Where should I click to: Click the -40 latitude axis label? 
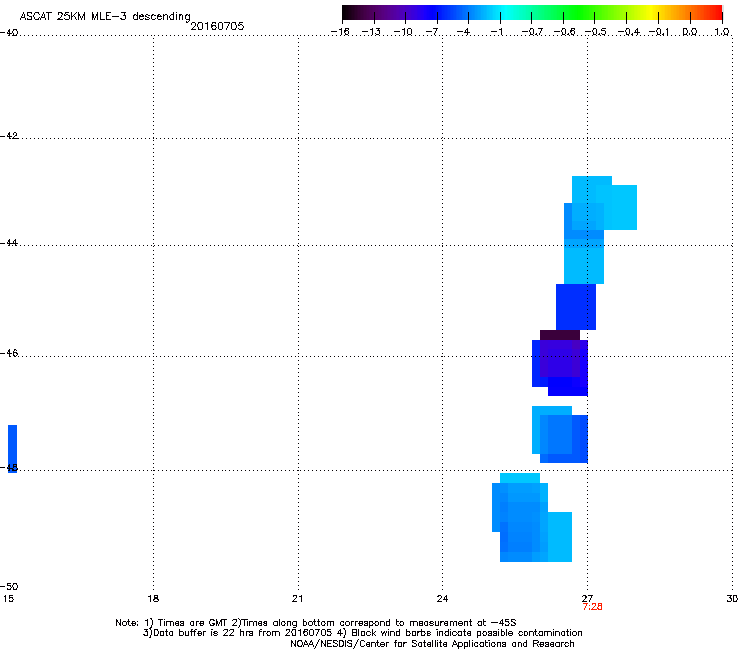tap(9, 33)
